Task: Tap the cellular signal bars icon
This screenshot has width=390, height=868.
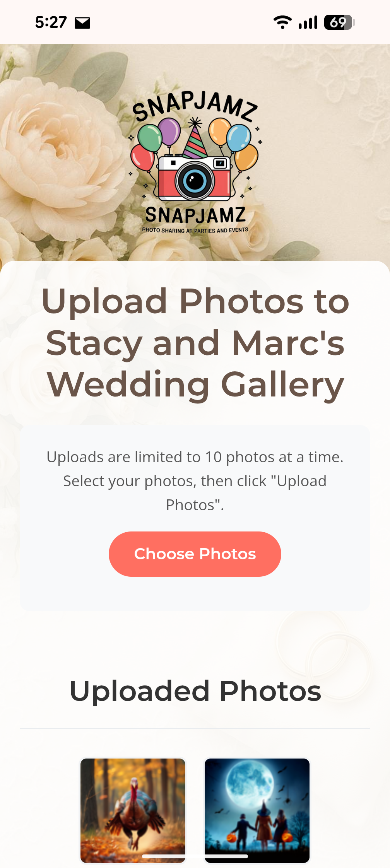Action: coord(308,22)
